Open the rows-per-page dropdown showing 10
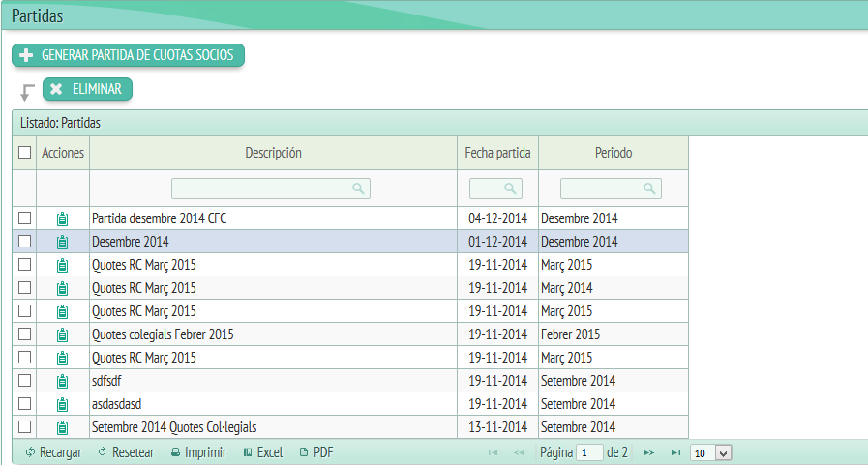This screenshot has height=465, width=868. (x=711, y=452)
